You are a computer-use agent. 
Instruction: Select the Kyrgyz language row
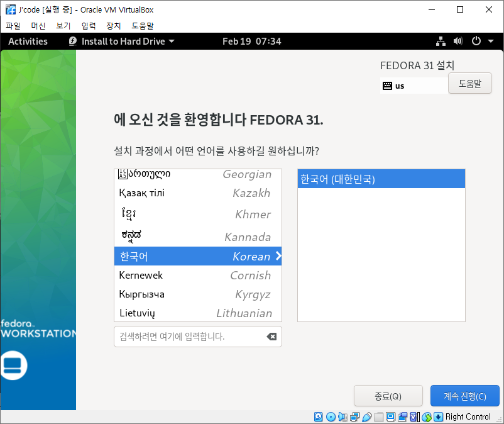pos(198,294)
